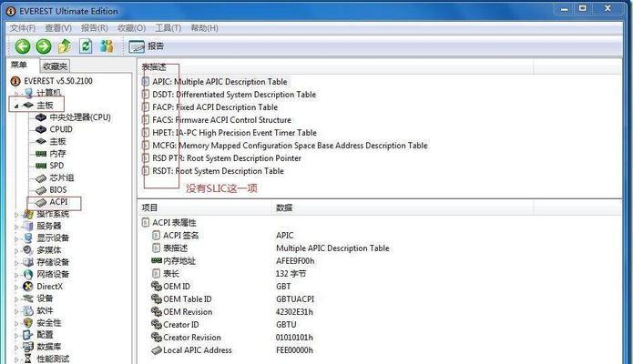Click the AFEE9F00h memory address value
The width and height of the screenshot is (633, 364).
pos(295,261)
